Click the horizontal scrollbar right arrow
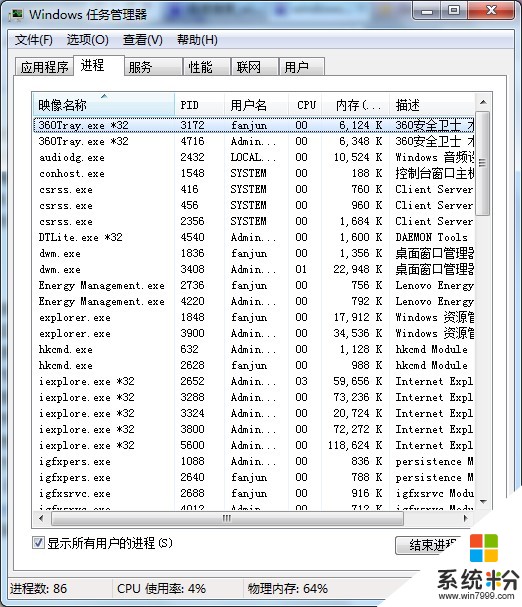Screen dimensions: 522x607 466,518
